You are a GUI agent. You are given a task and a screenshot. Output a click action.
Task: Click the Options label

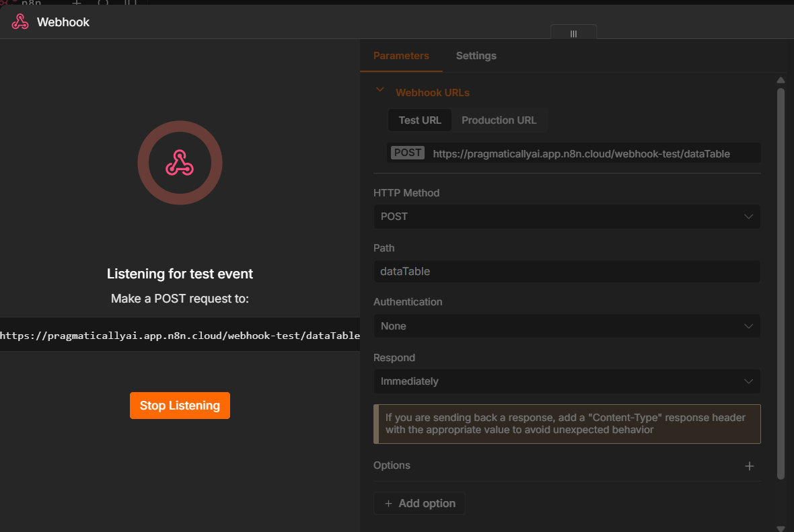click(392, 465)
